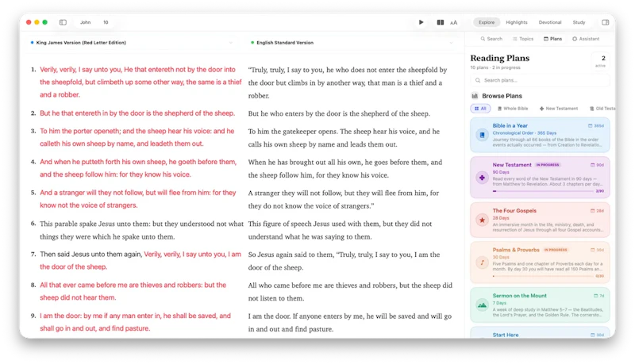Click in the Search plans field
Viewport: 635px width, 364px height.
(x=540, y=80)
